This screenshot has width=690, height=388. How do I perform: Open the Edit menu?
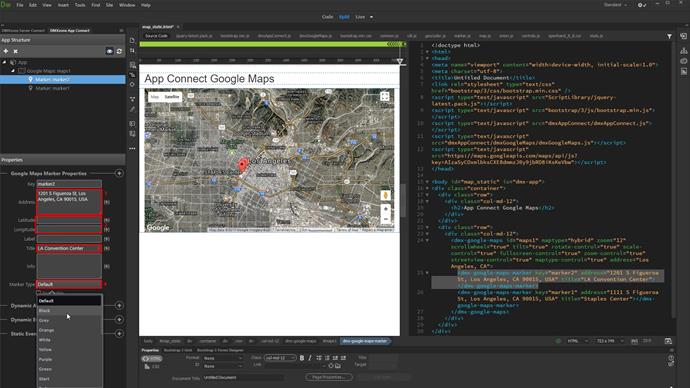point(33,5)
